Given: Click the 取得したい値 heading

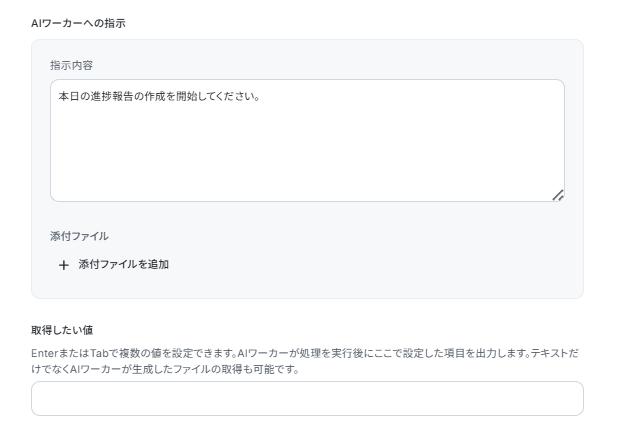Looking at the screenshot, I should [62, 330].
